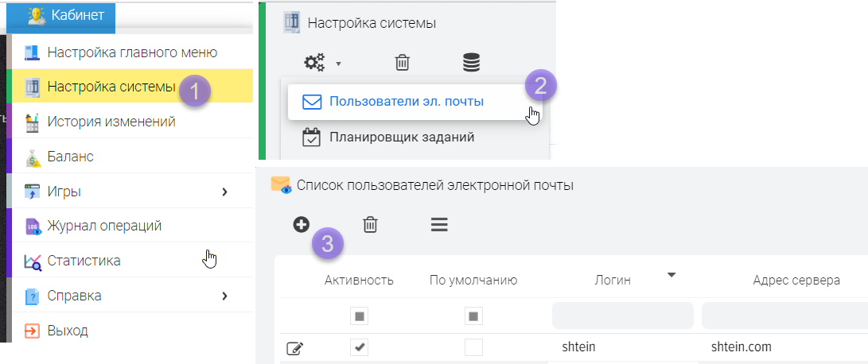The image size is (868, 364).
Task: Check the По умолчанию checkbox for shtein
Action: coord(473,347)
